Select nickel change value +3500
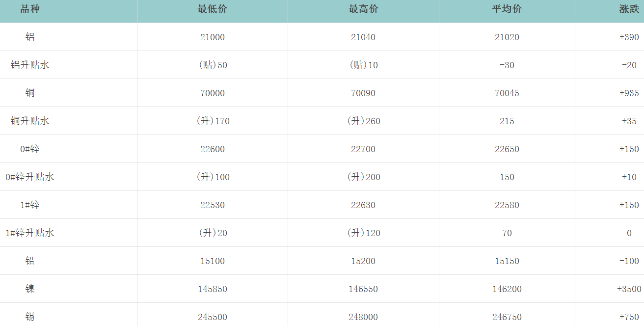The height and width of the screenshot is (326, 644). coord(629,289)
